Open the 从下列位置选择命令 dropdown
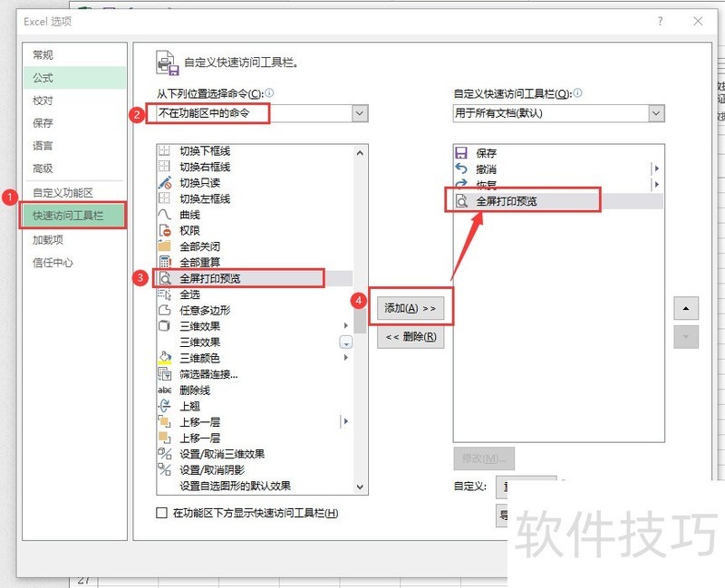Viewport: 725px width, 588px height. pyautogui.click(x=361, y=114)
